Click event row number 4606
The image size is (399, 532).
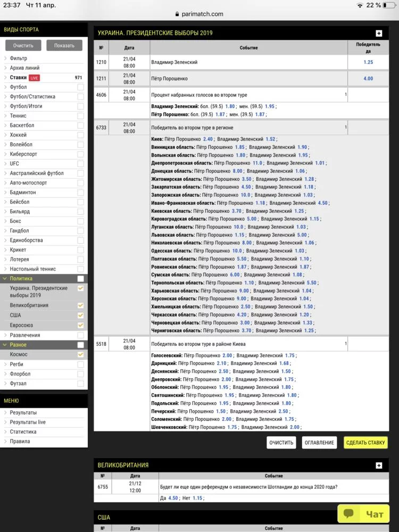101,95
